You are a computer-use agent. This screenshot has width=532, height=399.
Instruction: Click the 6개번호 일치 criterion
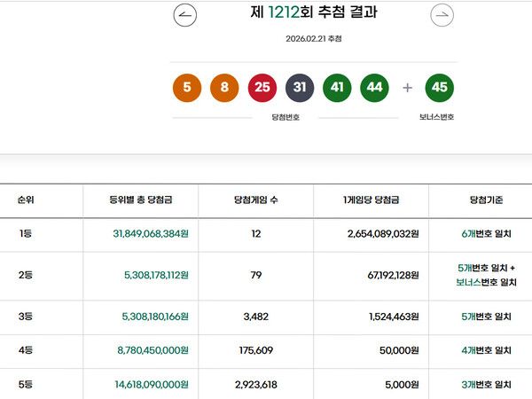pyautogui.click(x=486, y=234)
